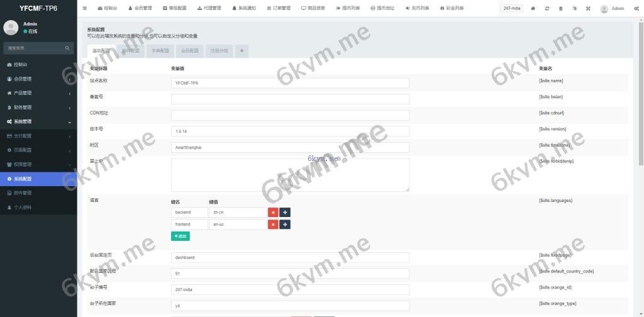Click the green 追加 append button
This screenshot has width=644, height=317.
[180, 236]
